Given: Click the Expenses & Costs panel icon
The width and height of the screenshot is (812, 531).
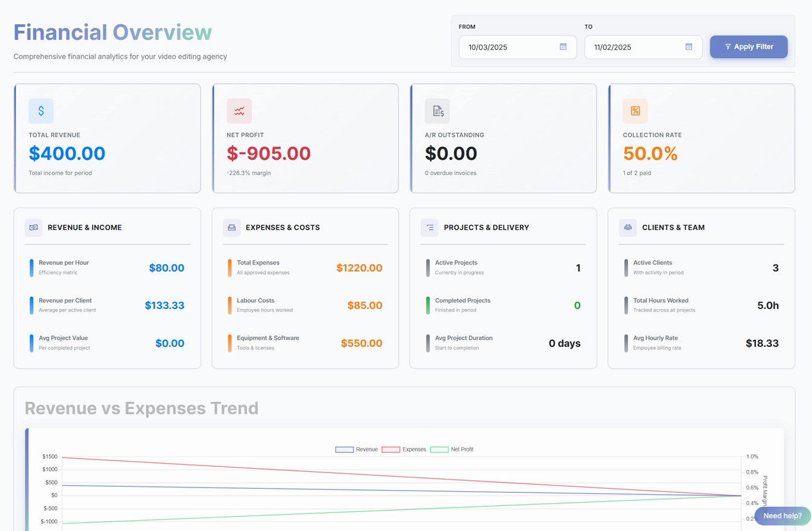Looking at the screenshot, I should [231, 227].
